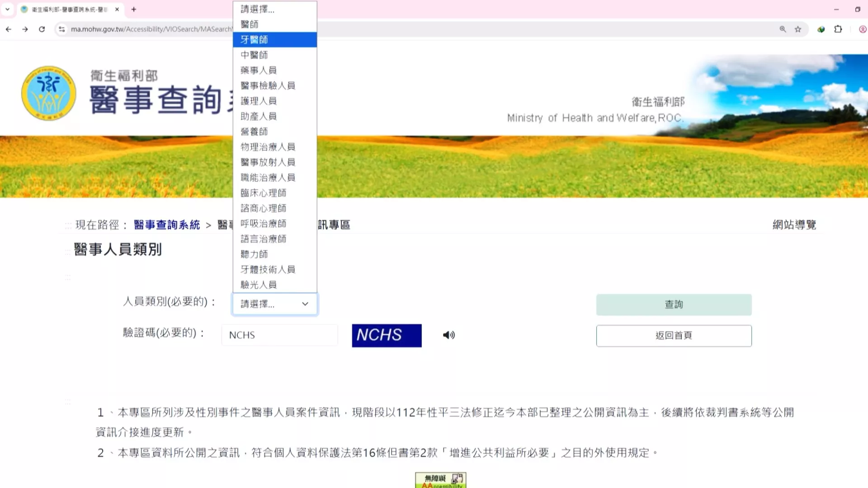The width and height of the screenshot is (868, 488).
Task: Play the audio captcha speaker icon
Action: tap(448, 335)
